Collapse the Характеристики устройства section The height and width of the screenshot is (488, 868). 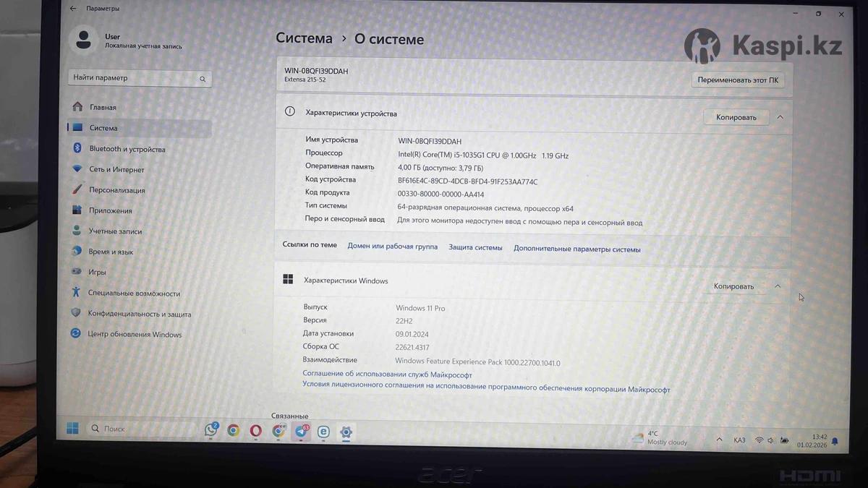coord(780,117)
